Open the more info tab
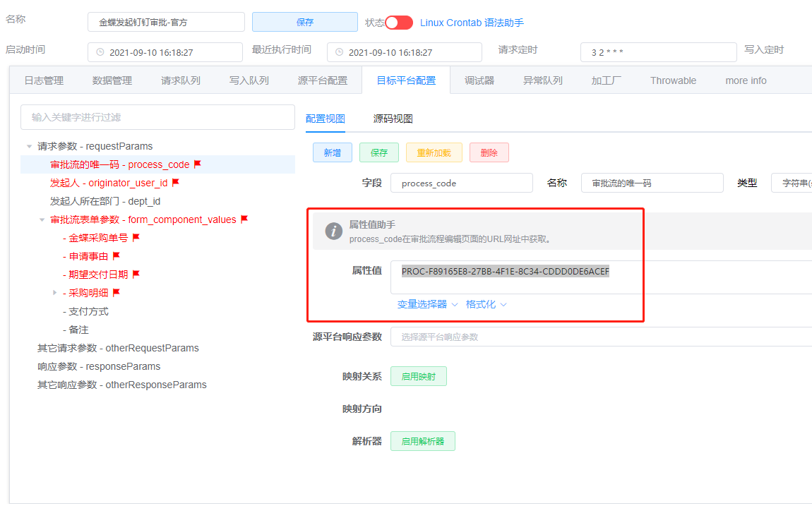Image resolution: width=812 pixels, height=506 pixels. coord(746,80)
